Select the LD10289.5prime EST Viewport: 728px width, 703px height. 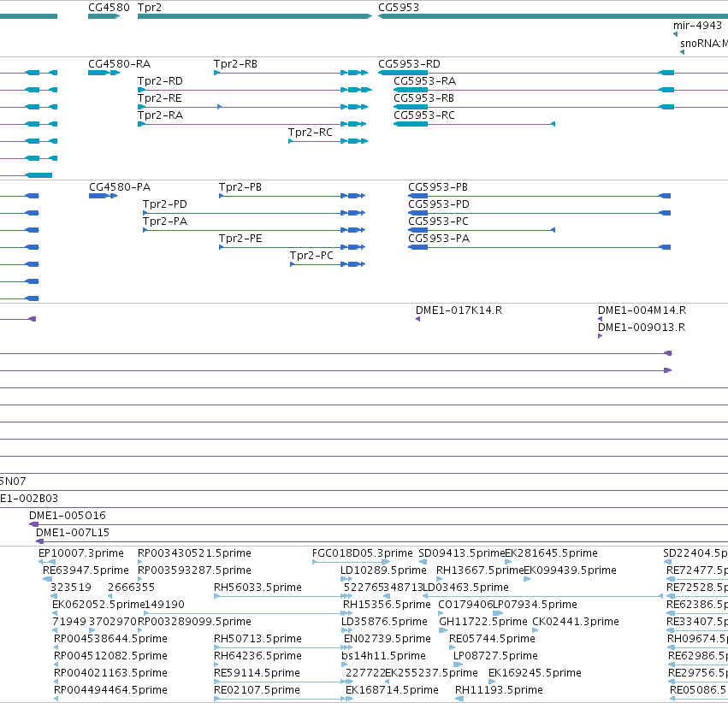(x=346, y=579)
